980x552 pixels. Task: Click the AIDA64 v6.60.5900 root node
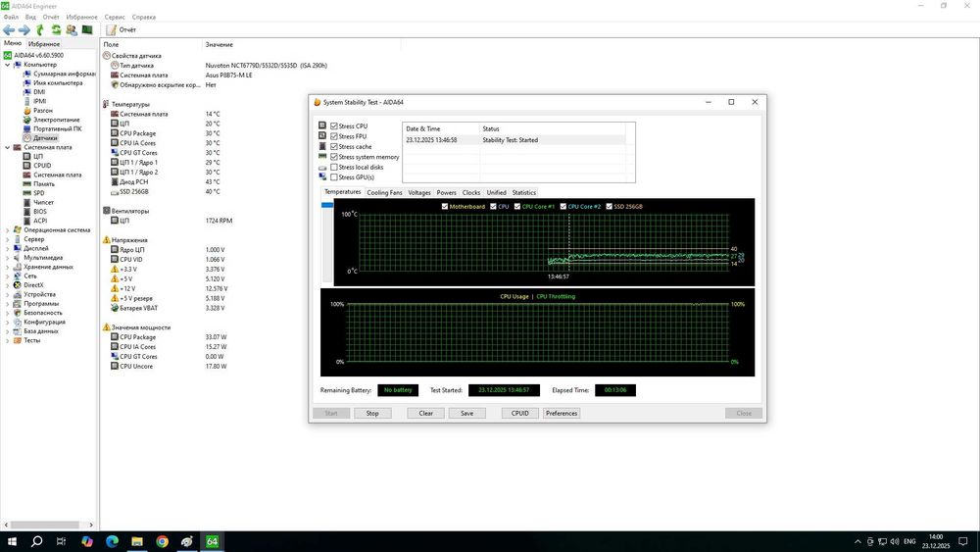[38, 55]
